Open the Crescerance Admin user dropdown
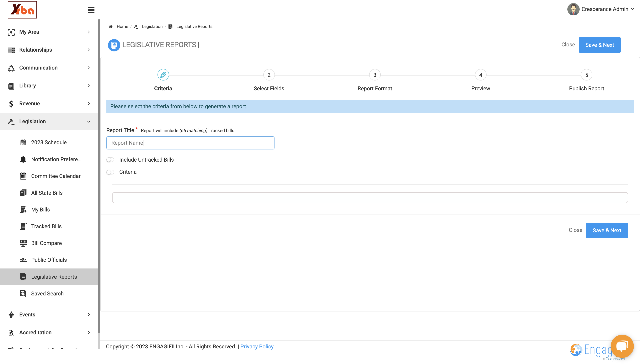This screenshot has height=364, width=640. tap(601, 9)
